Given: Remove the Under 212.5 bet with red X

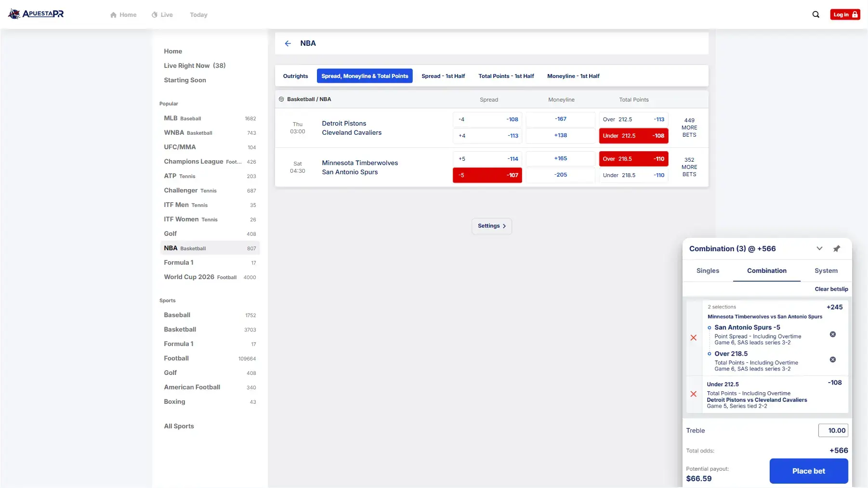Looking at the screenshot, I should coord(694,394).
